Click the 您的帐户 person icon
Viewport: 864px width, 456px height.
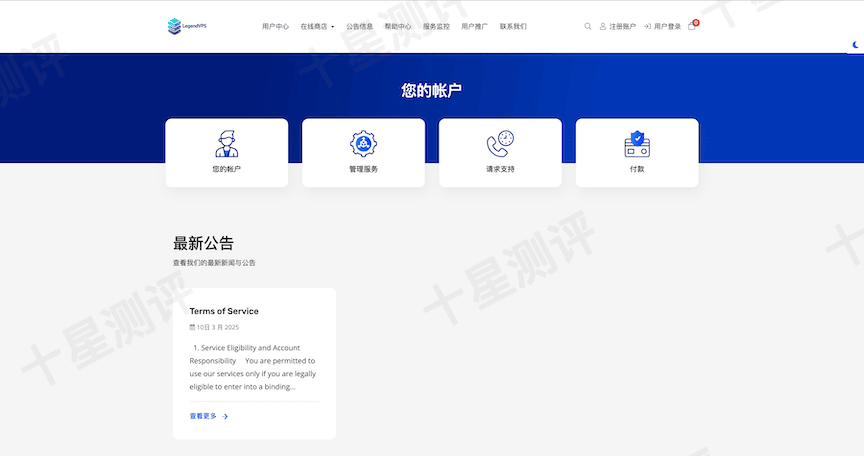pos(227,144)
